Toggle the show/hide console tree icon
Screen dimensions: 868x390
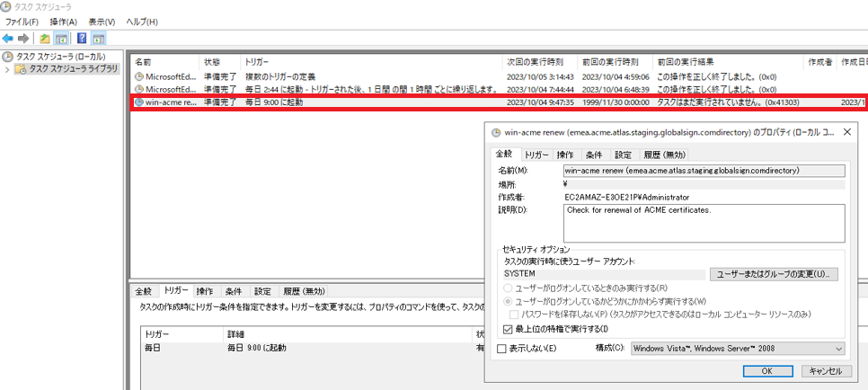pos(62,39)
